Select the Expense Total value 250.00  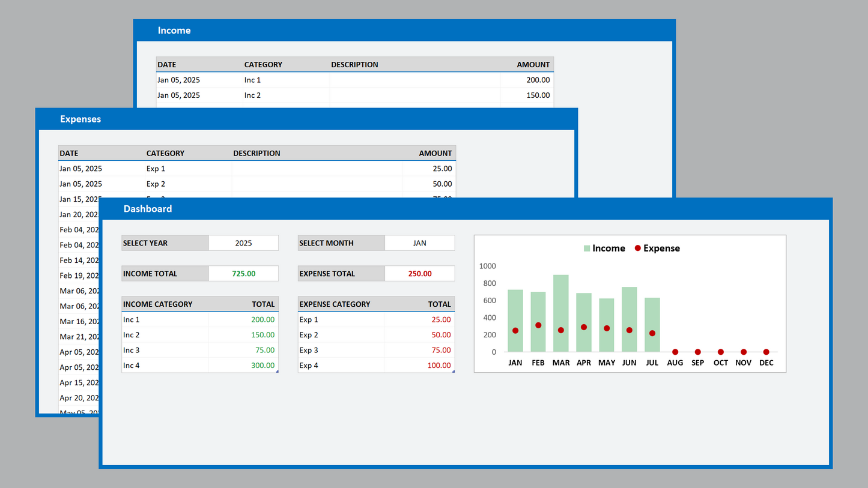coord(419,274)
